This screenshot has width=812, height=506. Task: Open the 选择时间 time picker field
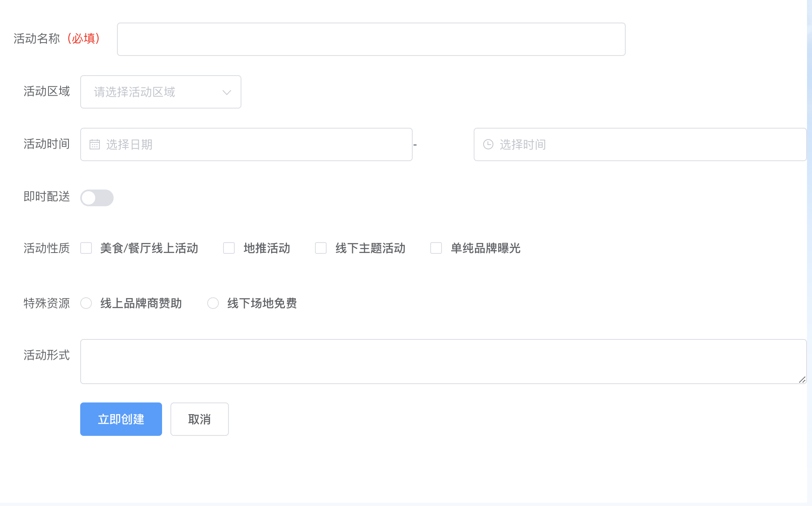[x=640, y=144]
